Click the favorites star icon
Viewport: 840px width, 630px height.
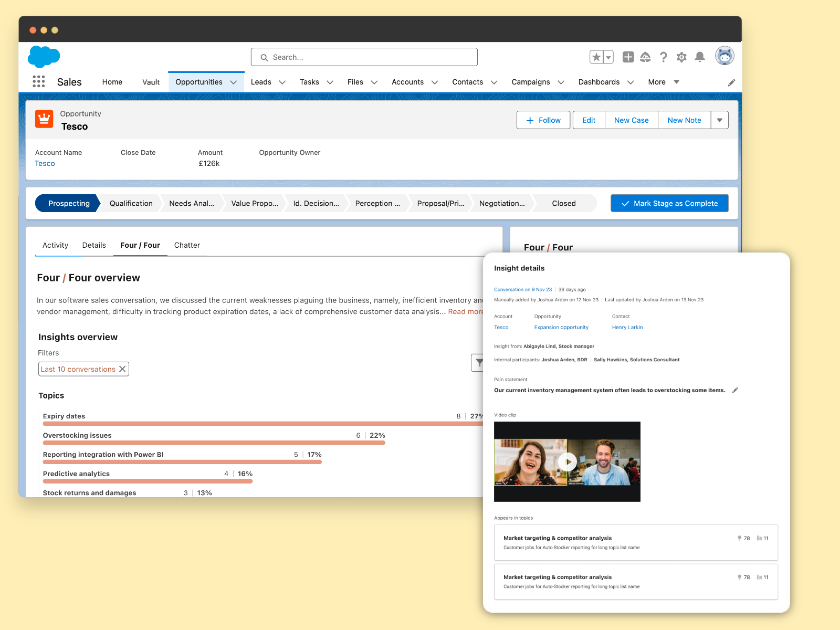click(596, 57)
